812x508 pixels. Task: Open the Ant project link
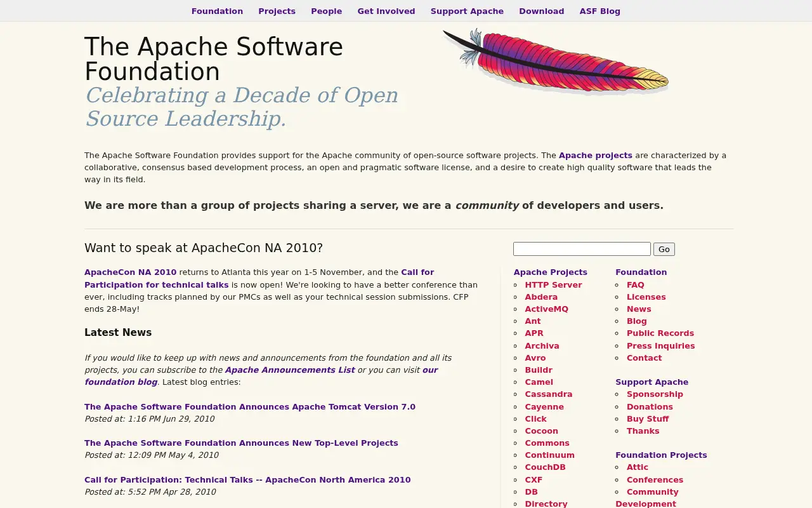(x=533, y=321)
